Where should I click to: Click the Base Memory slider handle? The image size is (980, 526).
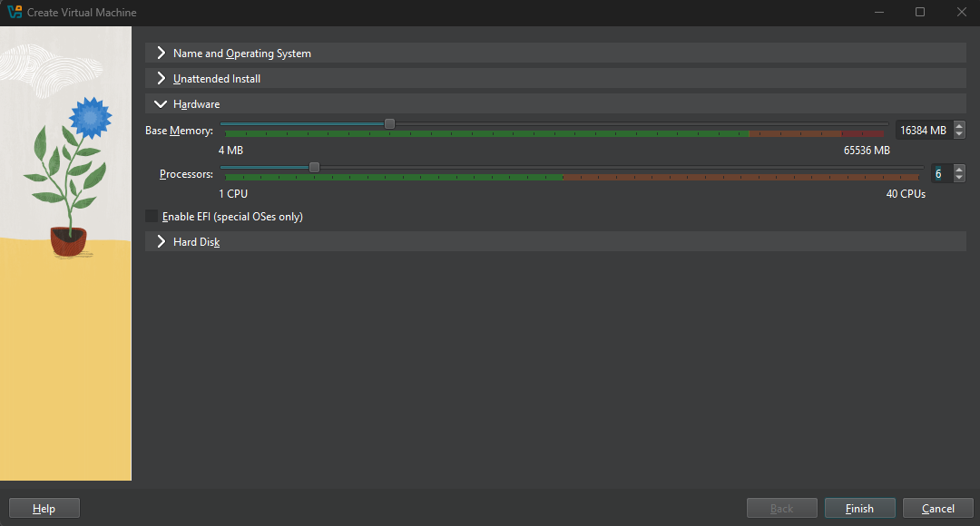389,124
